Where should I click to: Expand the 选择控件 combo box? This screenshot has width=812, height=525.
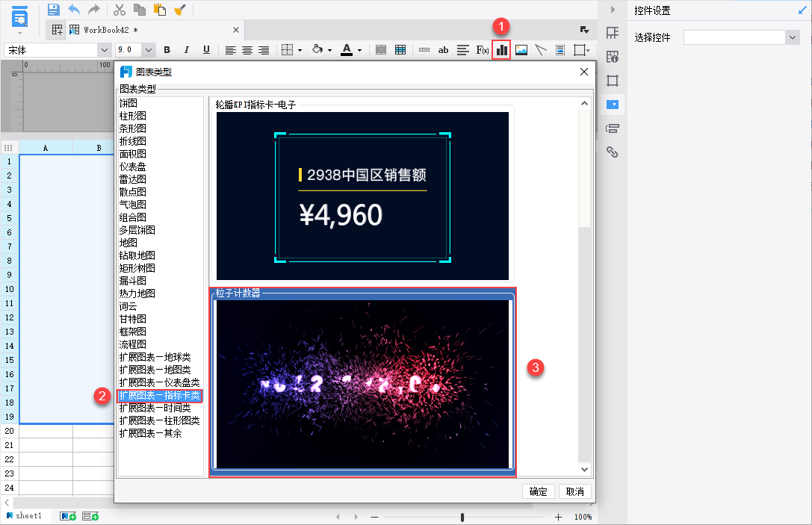pyautogui.click(x=792, y=37)
